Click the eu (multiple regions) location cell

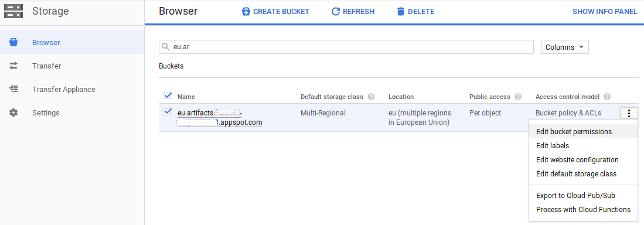coord(420,117)
